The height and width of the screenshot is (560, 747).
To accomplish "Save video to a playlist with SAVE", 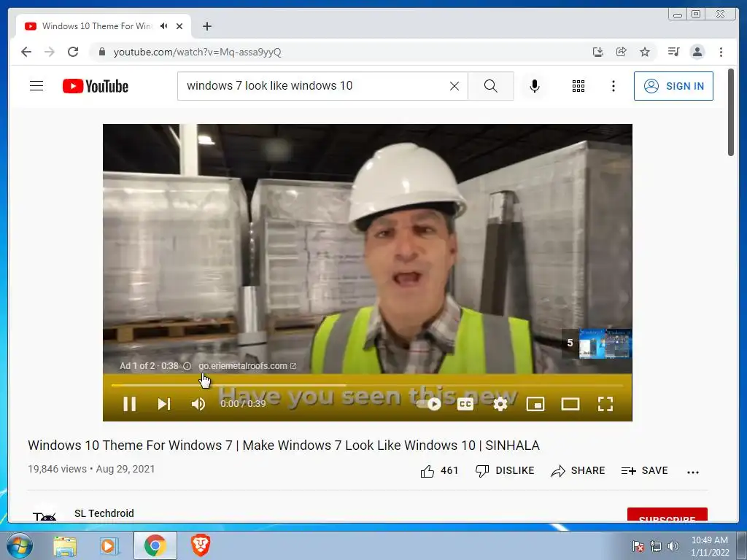I will click(645, 471).
